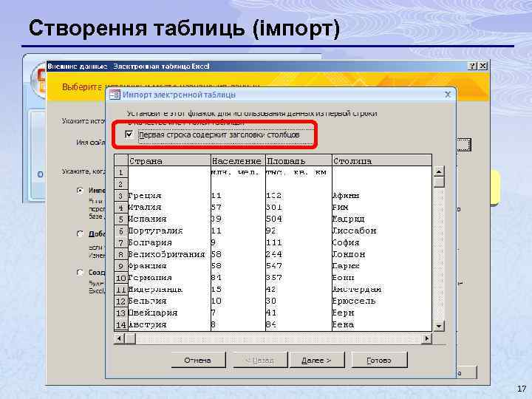The image size is (532, 399).
Task: Click the Афины capital cell
Action: point(382,196)
